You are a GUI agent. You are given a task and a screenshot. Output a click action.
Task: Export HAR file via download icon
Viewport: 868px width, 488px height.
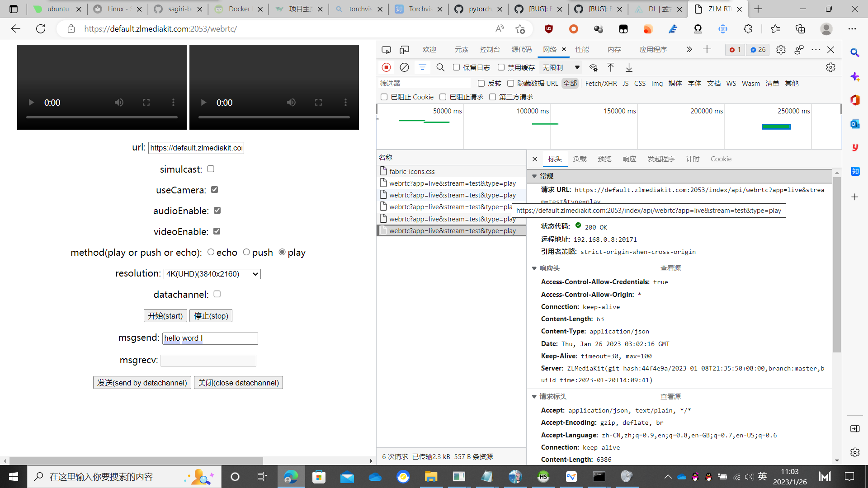(x=629, y=67)
